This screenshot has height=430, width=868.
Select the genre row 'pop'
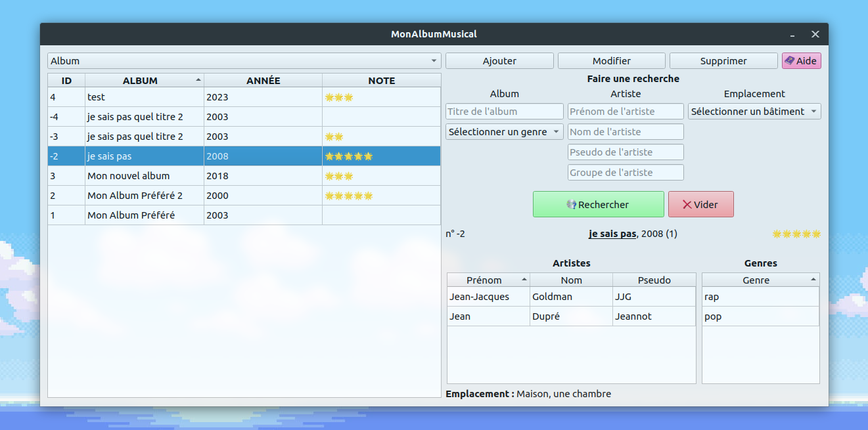760,316
